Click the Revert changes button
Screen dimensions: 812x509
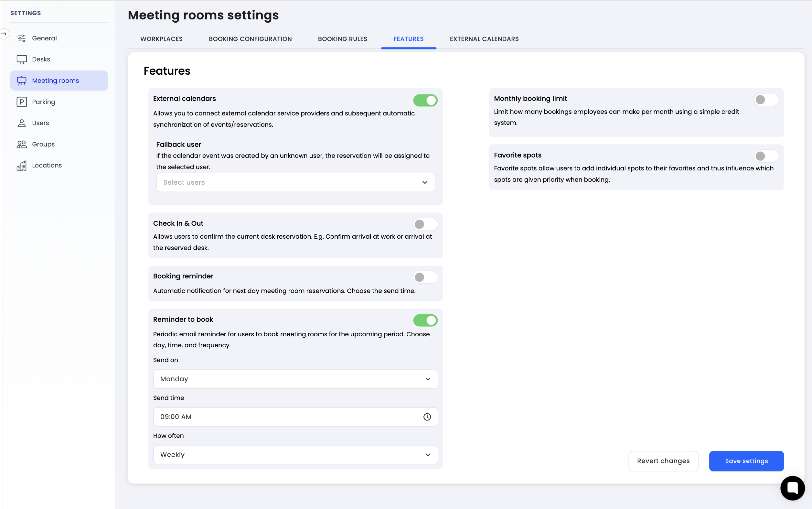point(663,461)
